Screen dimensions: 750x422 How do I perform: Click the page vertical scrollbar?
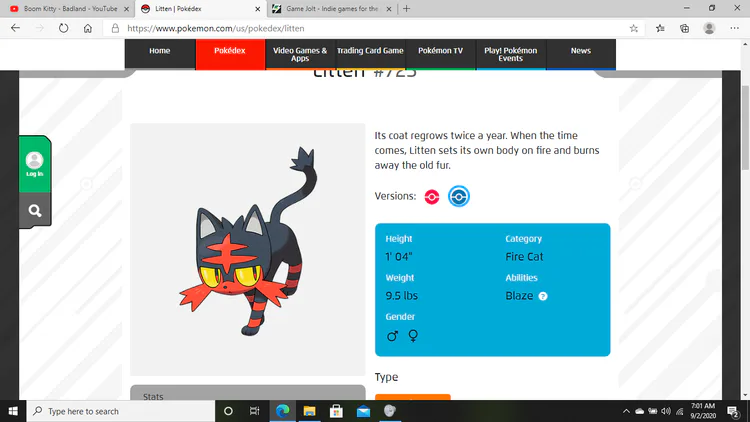point(745,127)
